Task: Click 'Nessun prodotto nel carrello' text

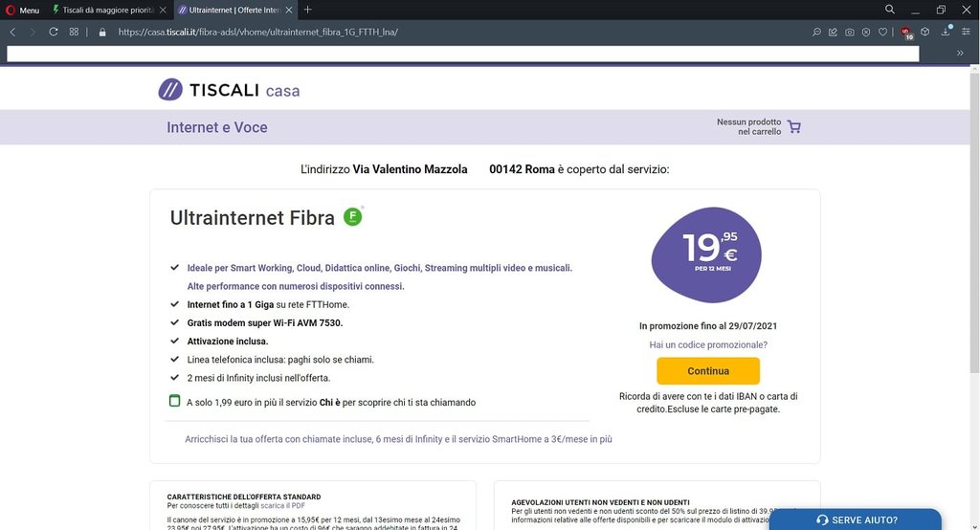Action: [x=748, y=127]
